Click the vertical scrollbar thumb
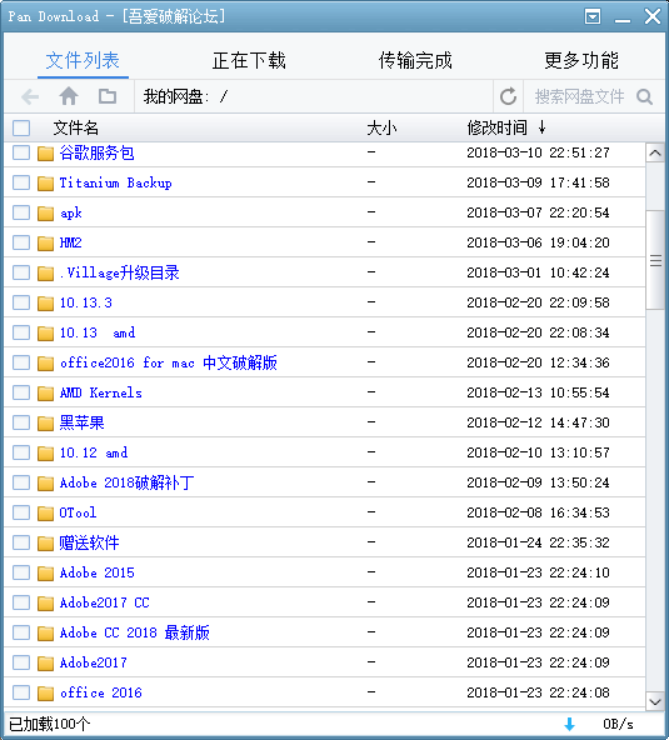The width and height of the screenshot is (670, 740). pos(655,260)
